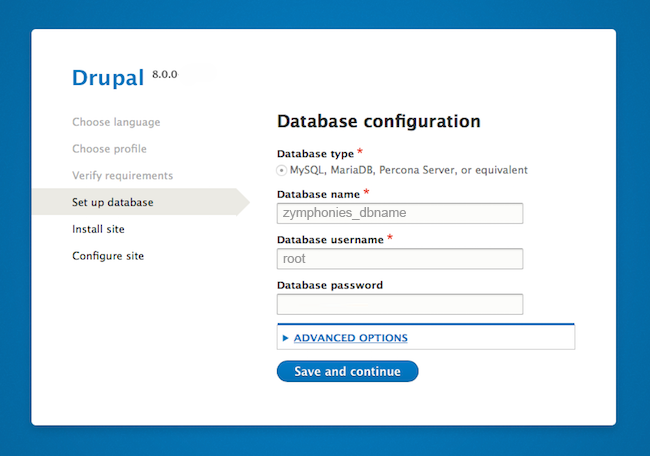Screen dimensions: 650x456
Task: Click the Drupal logo text
Action: (x=108, y=78)
